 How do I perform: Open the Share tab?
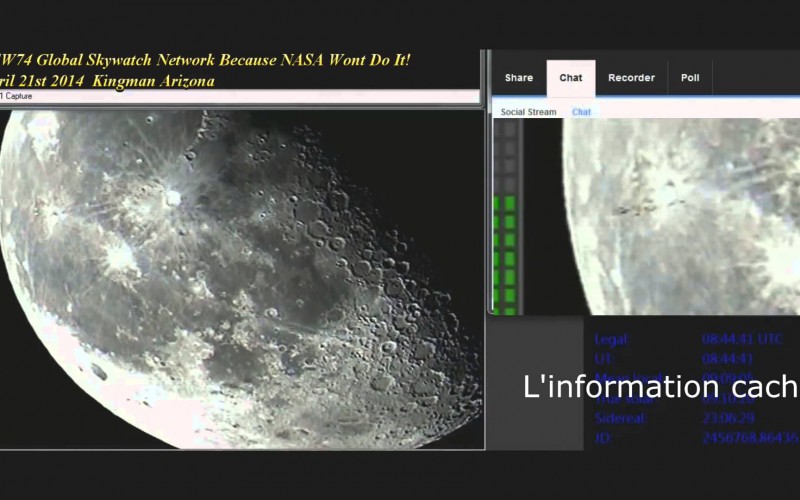click(518, 78)
